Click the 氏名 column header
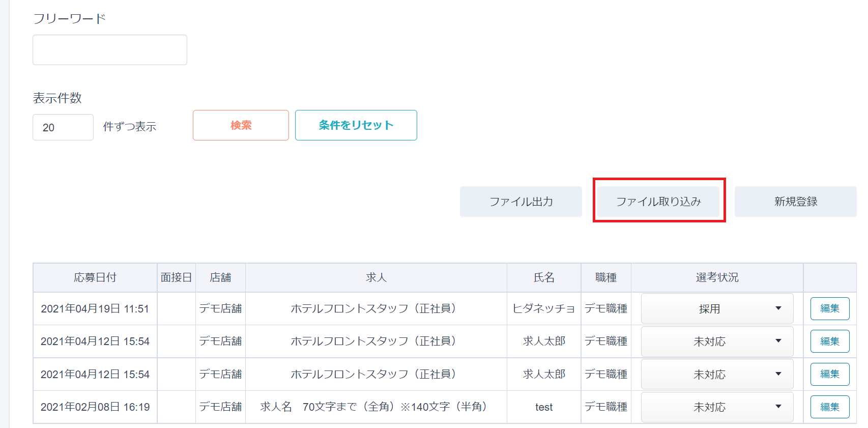The width and height of the screenshot is (868, 428). click(x=543, y=277)
